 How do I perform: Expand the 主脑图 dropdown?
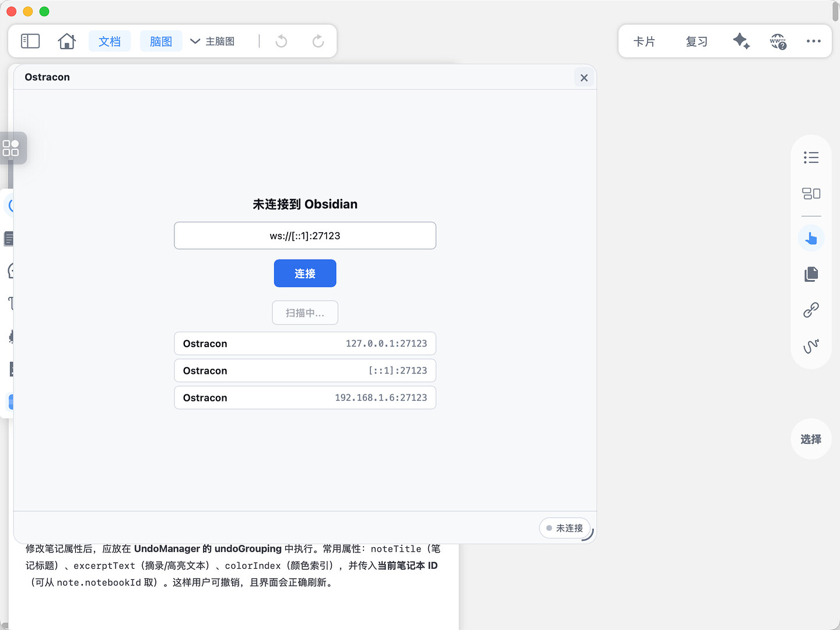tap(212, 41)
